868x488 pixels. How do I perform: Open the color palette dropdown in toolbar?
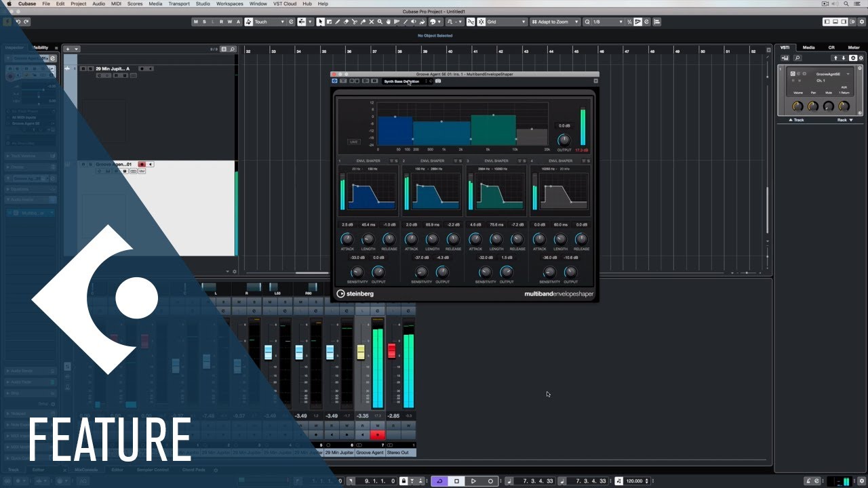[x=439, y=22]
